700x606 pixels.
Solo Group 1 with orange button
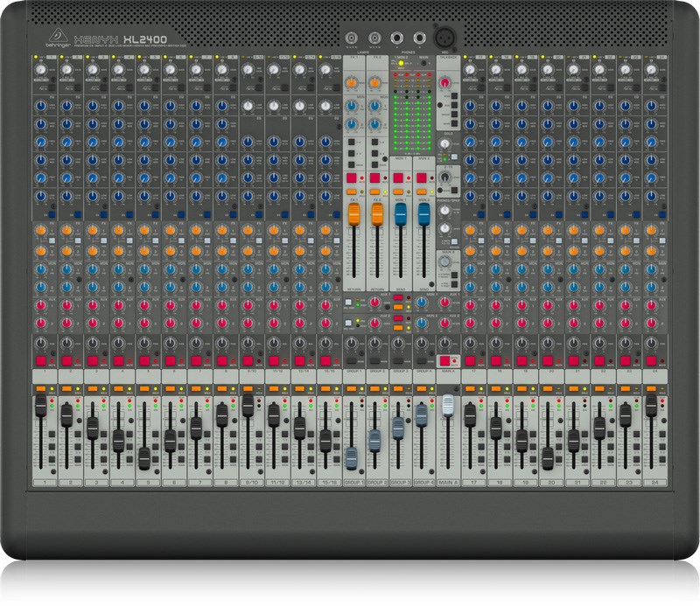pyautogui.click(x=352, y=388)
